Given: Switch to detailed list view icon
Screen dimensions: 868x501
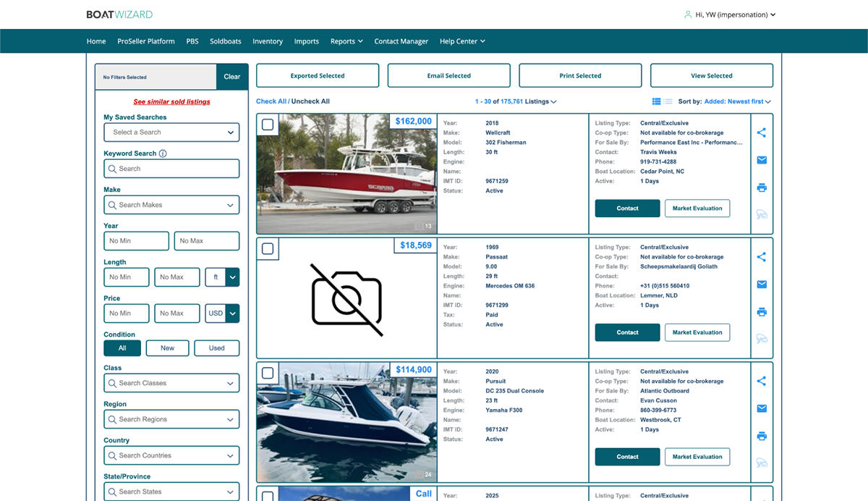Looking at the screenshot, I should pos(656,101).
